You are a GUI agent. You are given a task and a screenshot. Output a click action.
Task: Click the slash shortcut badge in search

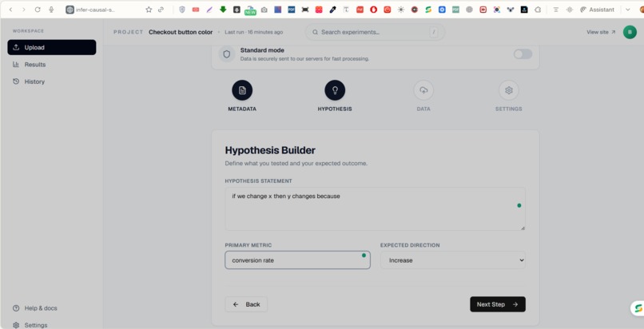434,32
